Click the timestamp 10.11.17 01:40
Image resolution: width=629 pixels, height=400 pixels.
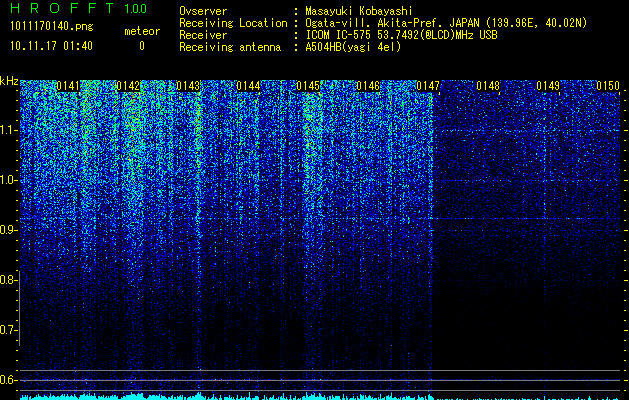pos(51,46)
